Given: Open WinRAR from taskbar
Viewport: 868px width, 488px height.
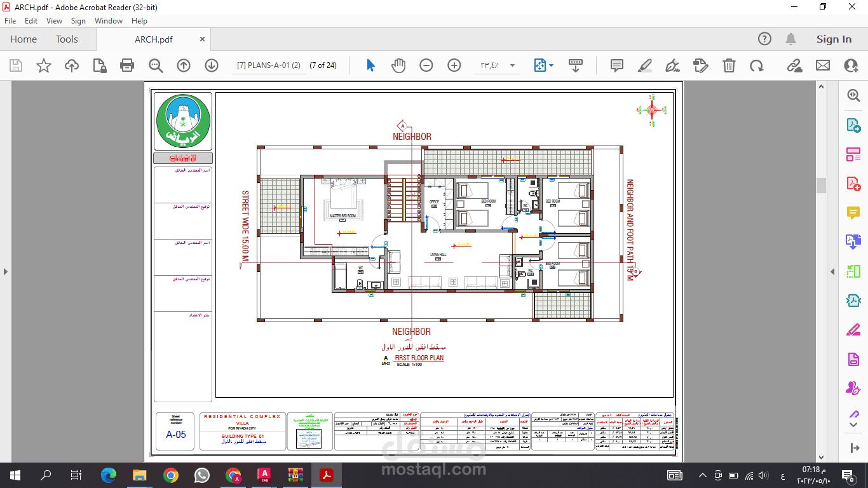Looking at the screenshot, I should (295, 475).
